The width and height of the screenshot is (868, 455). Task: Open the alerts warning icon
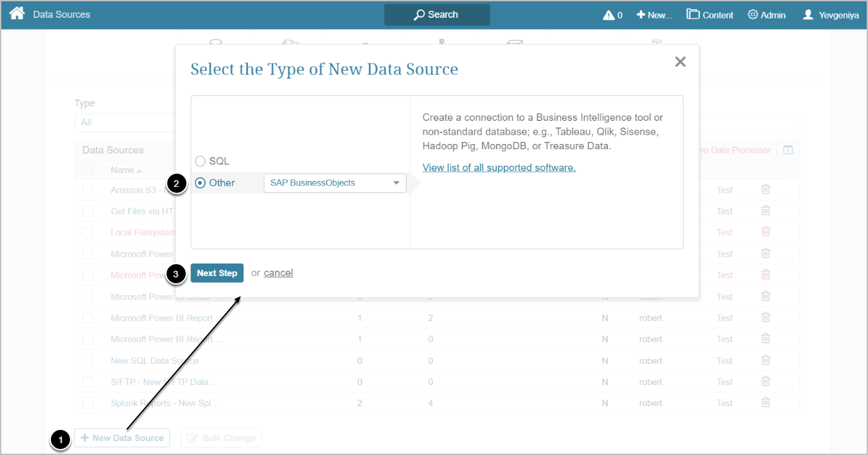[609, 15]
